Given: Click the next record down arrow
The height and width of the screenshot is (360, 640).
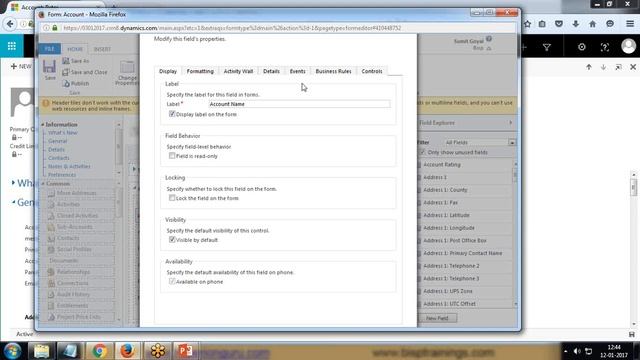Looking at the screenshot, I should 603,67.
